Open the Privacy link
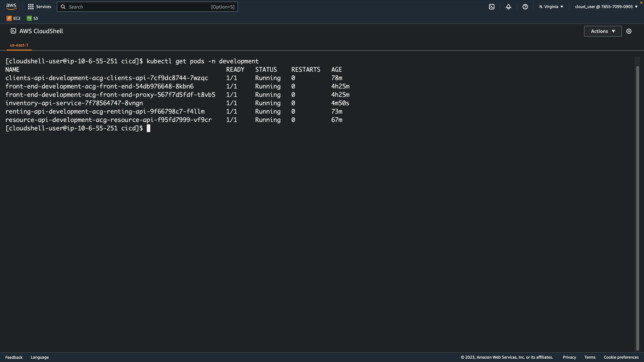This screenshot has height=362, width=644. point(569,357)
